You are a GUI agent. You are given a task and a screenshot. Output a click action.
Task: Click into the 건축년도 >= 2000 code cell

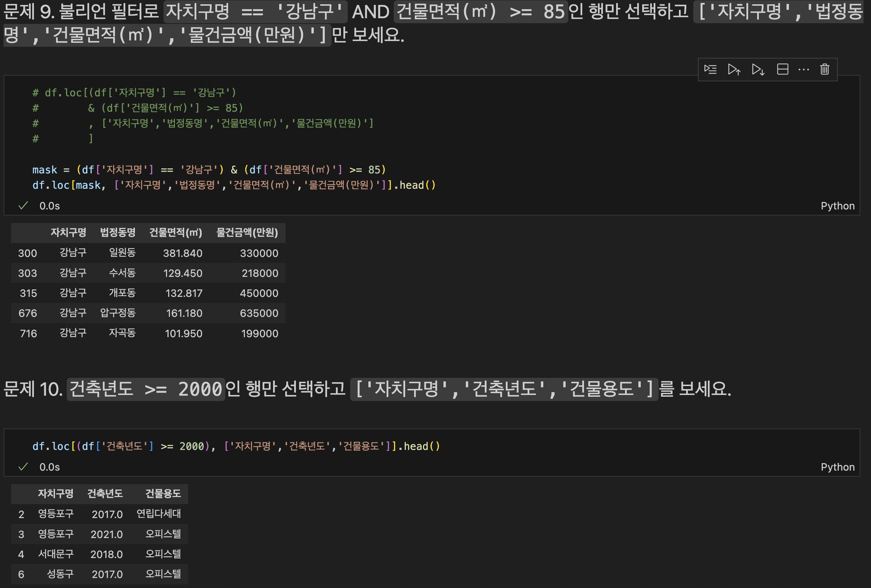pos(235,446)
